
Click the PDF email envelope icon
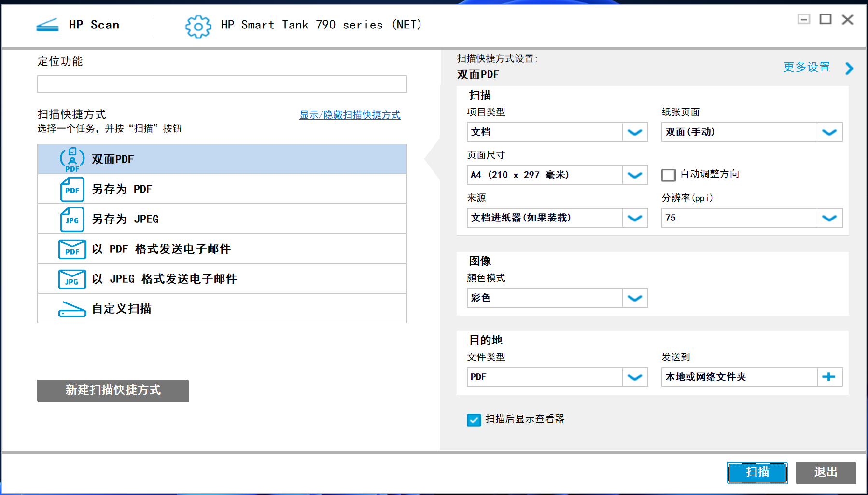(71, 249)
